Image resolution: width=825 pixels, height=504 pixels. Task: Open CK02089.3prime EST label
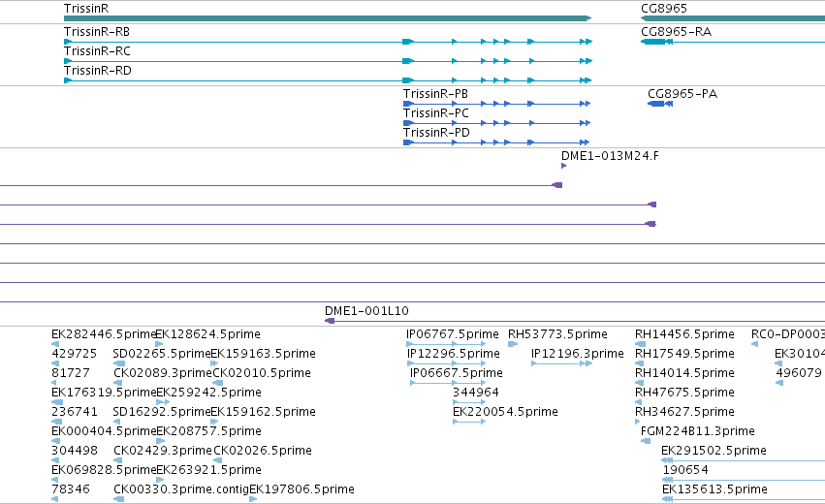point(163,373)
